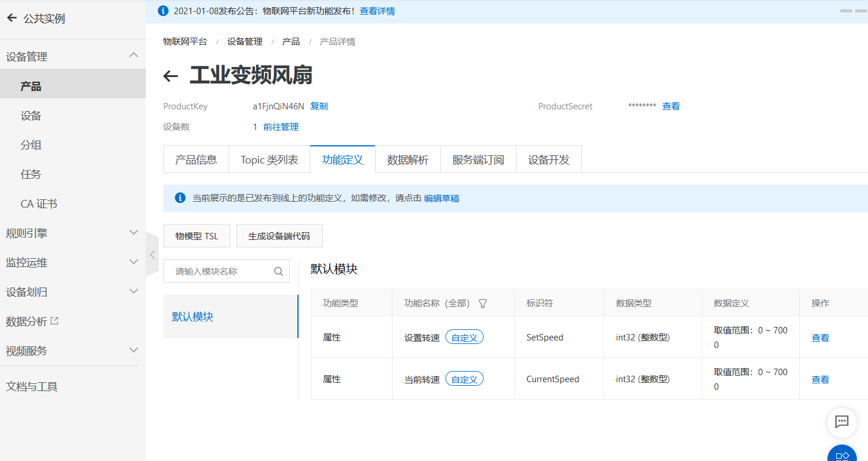Click the 前往管理 link
The height and width of the screenshot is (461, 868).
point(281,126)
